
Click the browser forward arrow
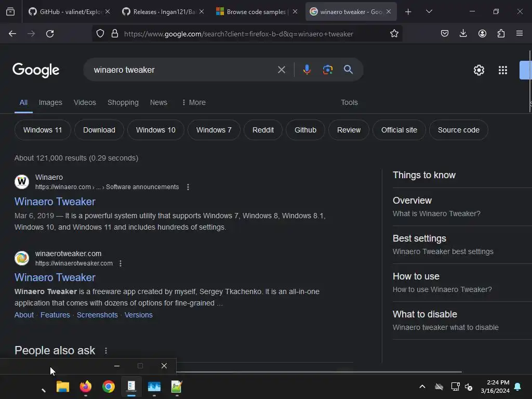click(31, 34)
